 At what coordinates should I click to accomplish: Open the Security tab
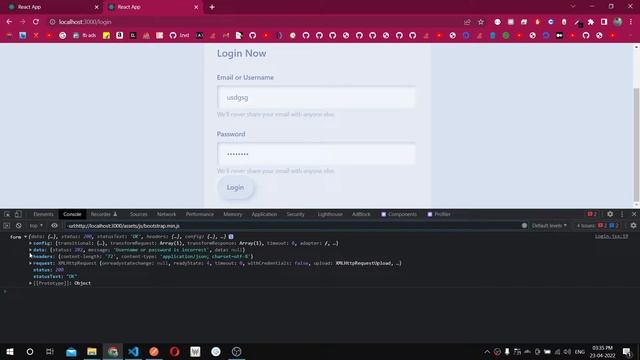point(295,214)
